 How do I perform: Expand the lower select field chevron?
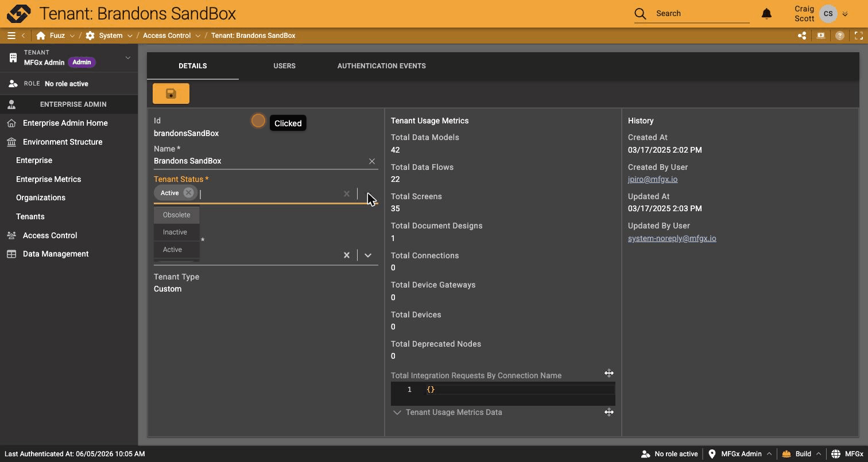tap(368, 255)
